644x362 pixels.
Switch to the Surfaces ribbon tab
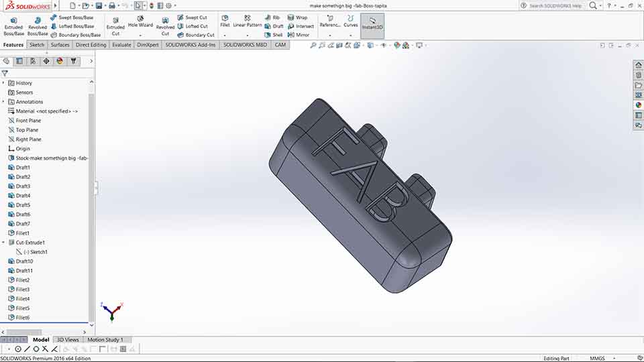60,45
